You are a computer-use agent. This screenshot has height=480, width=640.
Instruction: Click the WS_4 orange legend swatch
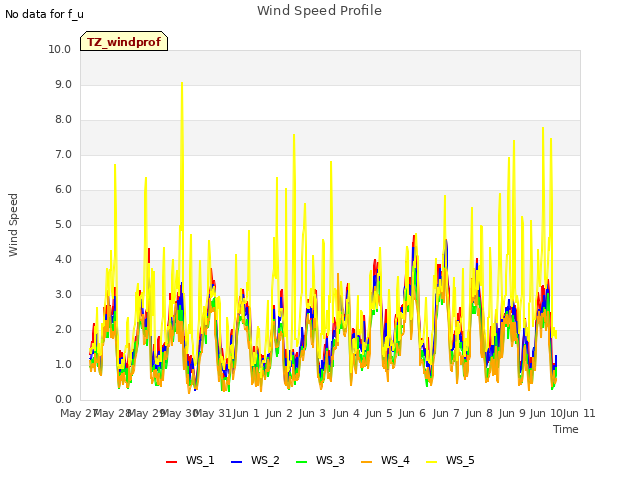click(x=367, y=462)
